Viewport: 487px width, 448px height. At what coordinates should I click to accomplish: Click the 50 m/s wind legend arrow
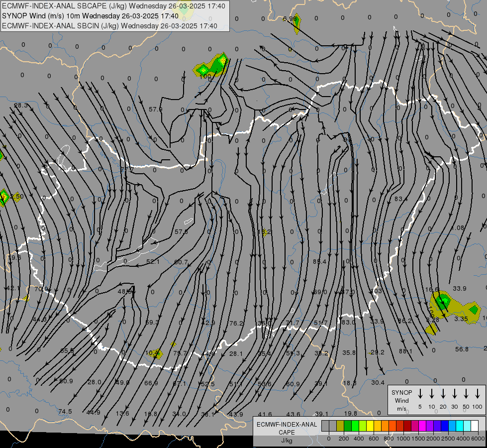click(466, 394)
